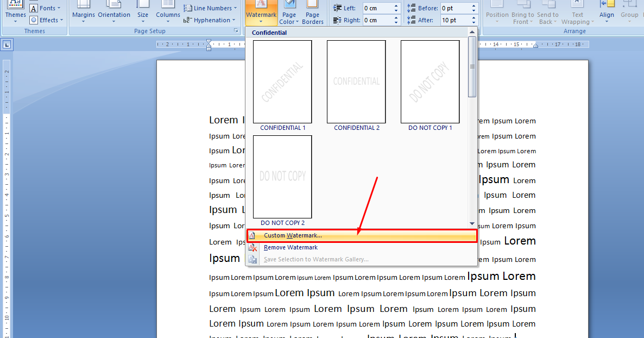The image size is (644, 338).
Task: Open the Text Wrapping dropdown
Action: [x=577, y=14]
